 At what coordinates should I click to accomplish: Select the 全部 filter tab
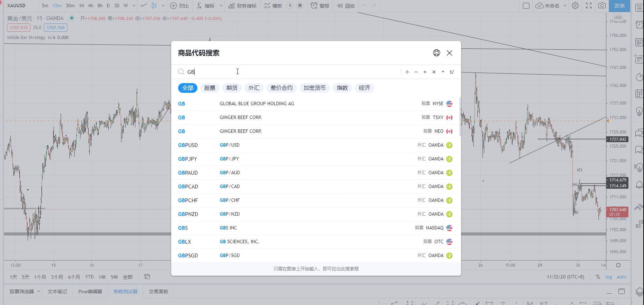click(x=188, y=88)
